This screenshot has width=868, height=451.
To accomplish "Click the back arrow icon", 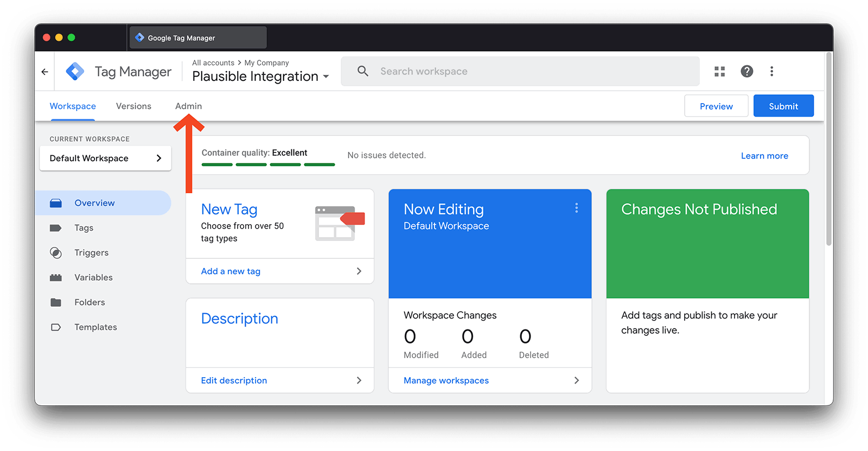I will click(44, 72).
